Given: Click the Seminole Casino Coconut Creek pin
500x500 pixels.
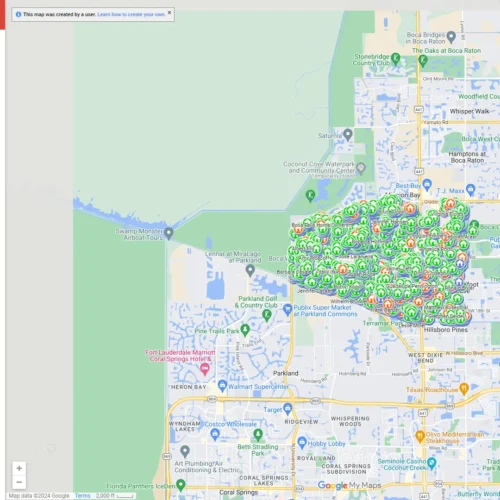Looking at the screenshot, I should coord(432,463).
